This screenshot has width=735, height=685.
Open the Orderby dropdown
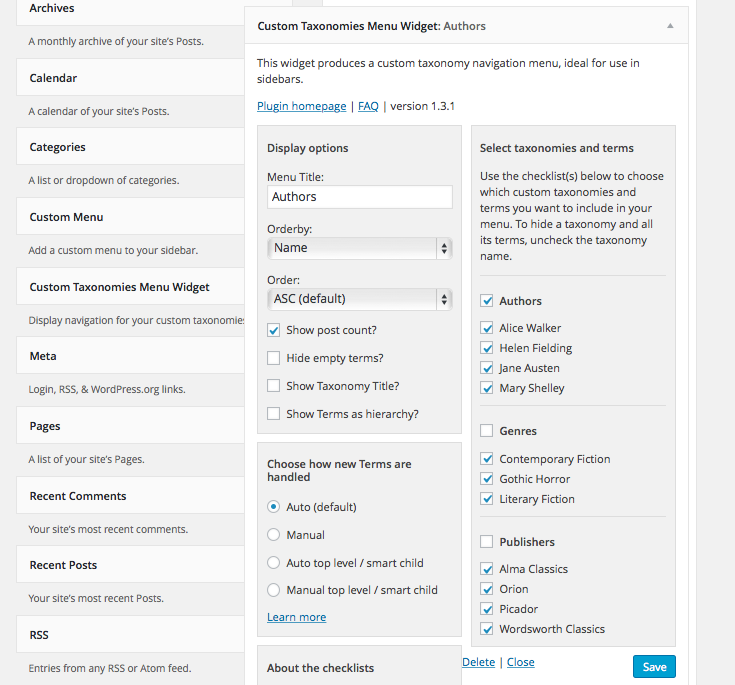[359, 248]
